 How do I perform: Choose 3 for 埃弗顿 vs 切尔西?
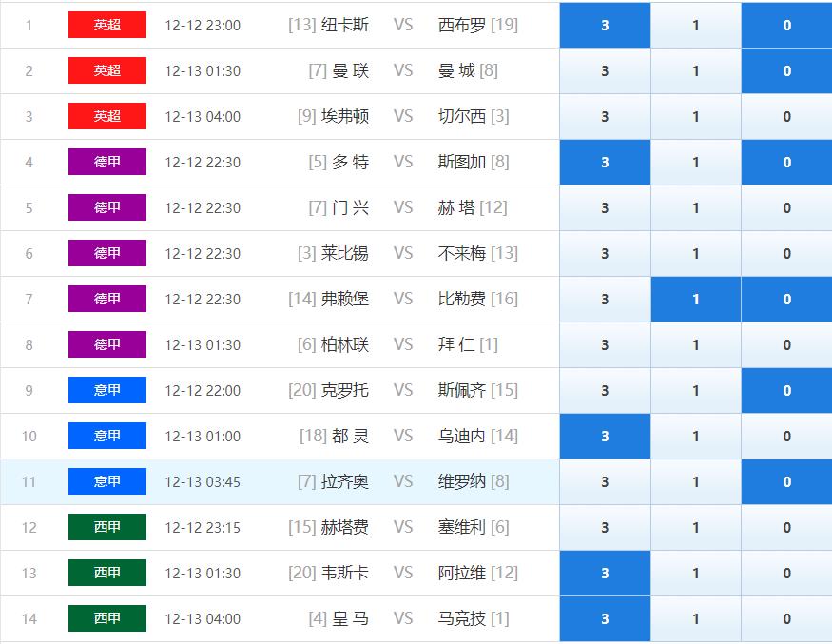click(x=605, y=116)
